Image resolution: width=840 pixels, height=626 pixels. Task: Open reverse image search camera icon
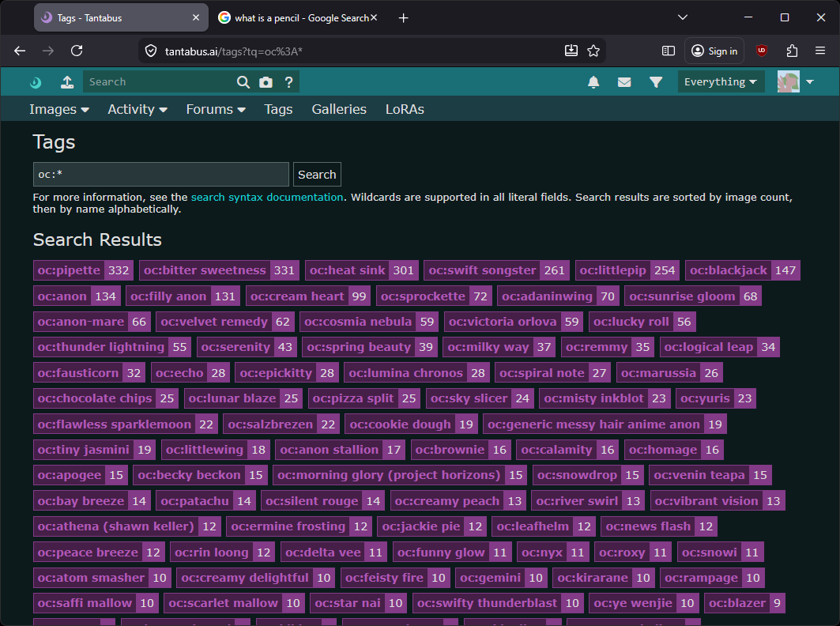266,82
